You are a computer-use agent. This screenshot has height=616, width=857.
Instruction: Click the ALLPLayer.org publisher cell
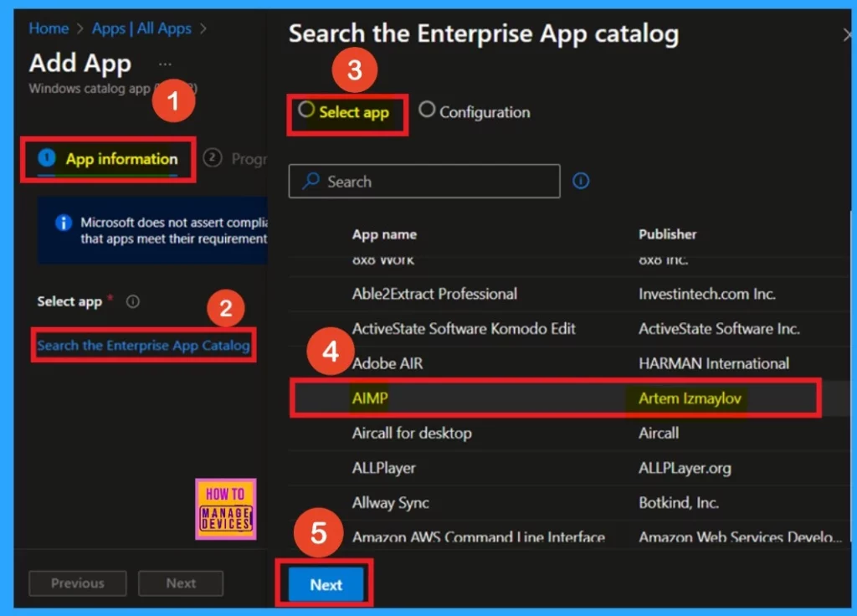[685, 469]
